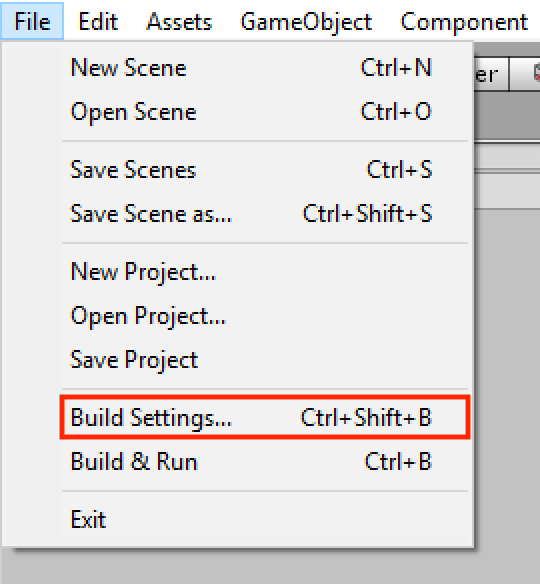This screenshot has height=584, width=540.
Task: Click the Ctrl+Shift+B shortcut label
Action: (366, 417)
